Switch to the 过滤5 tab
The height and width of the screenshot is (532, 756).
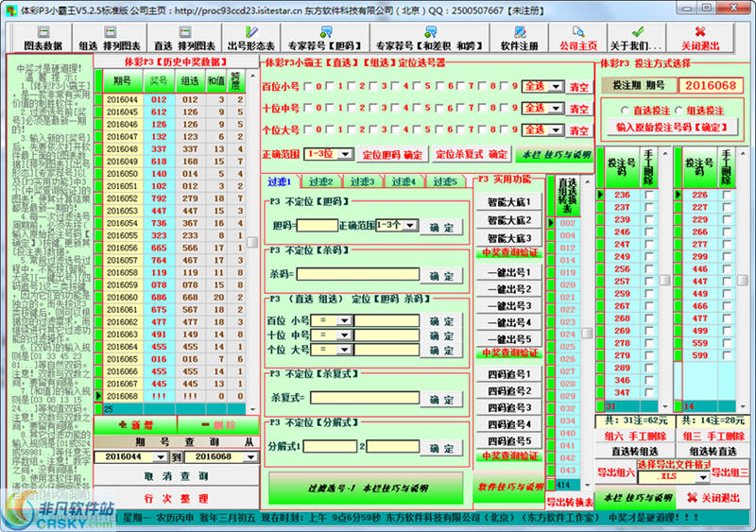pyautogui.click(x=444, y=181)
